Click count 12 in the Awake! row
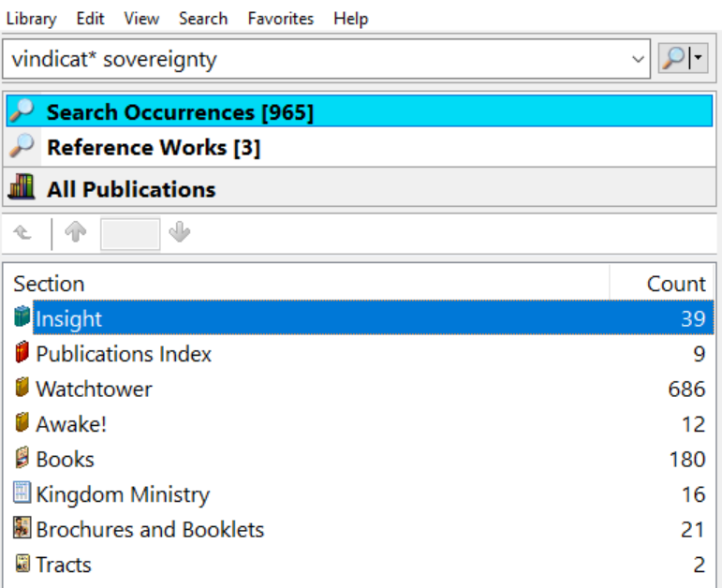Screen dimensions: 722x588 (x=694, y=424)
